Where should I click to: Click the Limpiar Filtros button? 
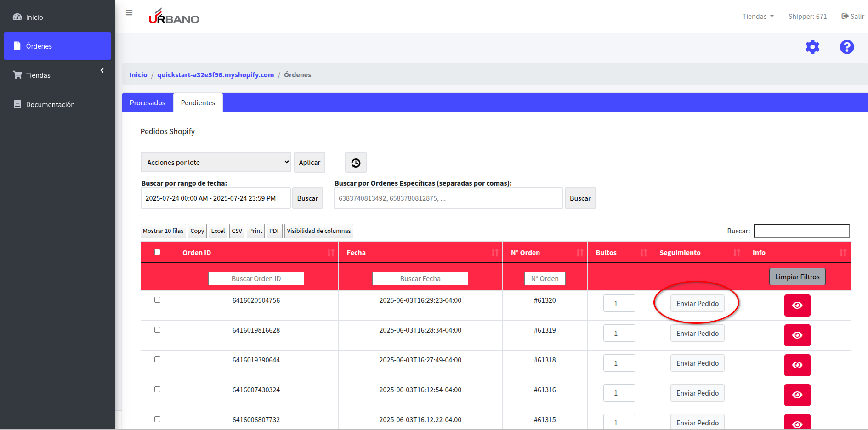point(797,277)
